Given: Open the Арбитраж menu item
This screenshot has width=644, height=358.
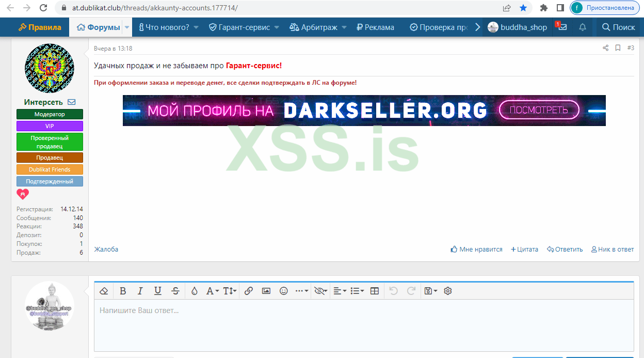Looking at the screenshot, I should (313, 27).
